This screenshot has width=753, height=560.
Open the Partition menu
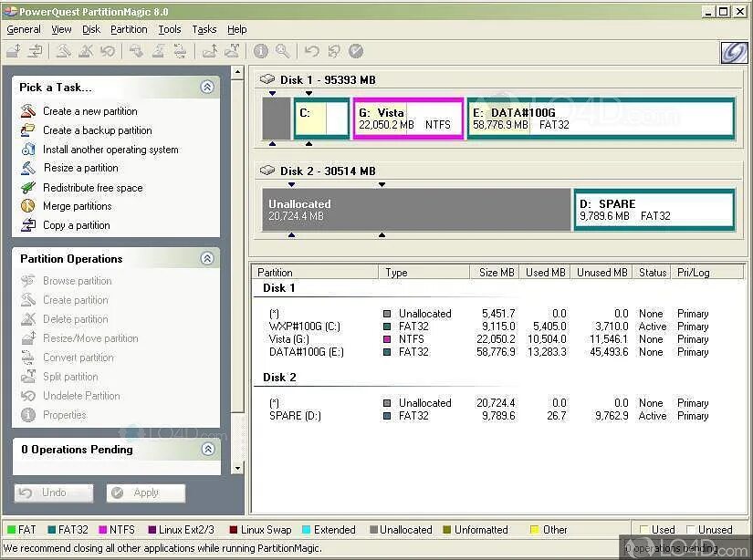pyautogui.click(x=129, y=30)
